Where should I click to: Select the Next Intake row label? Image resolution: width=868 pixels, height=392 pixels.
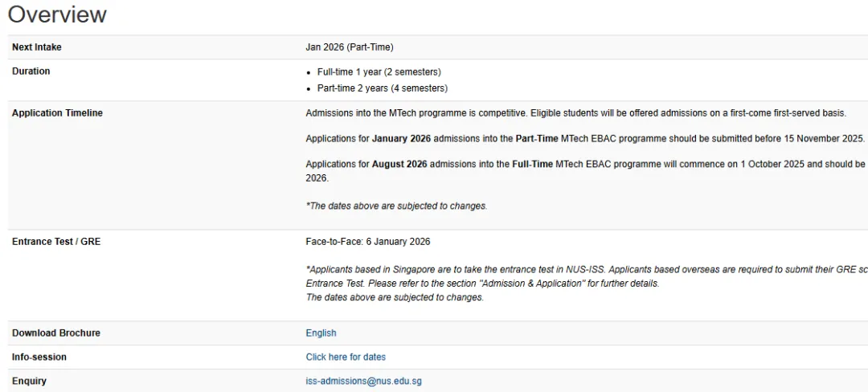pyautogui.click(x=37, y=47)
